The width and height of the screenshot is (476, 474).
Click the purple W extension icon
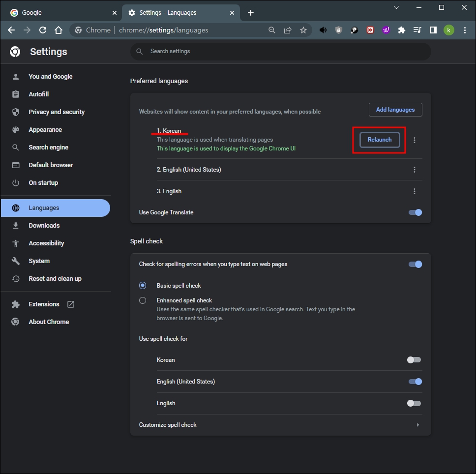pyautogui.click(x=386, y=30)
